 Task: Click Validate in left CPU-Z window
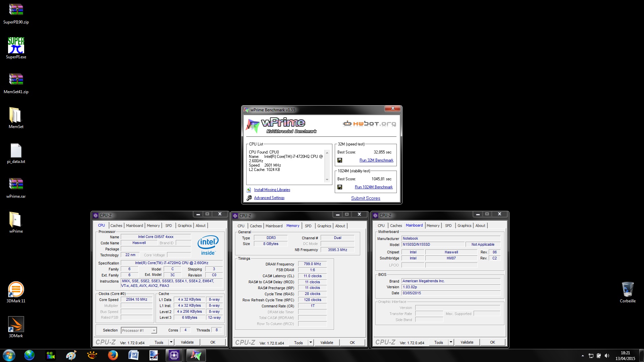(x=187, y=342)
